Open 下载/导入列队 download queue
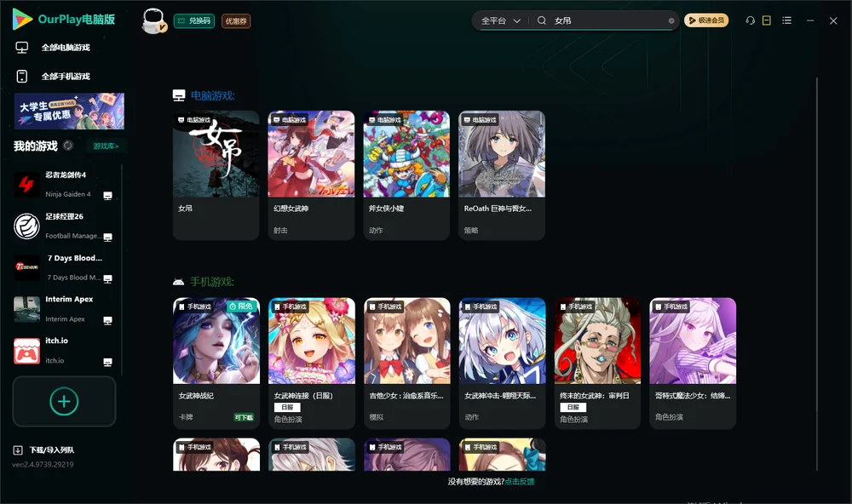 coord(52,450)
